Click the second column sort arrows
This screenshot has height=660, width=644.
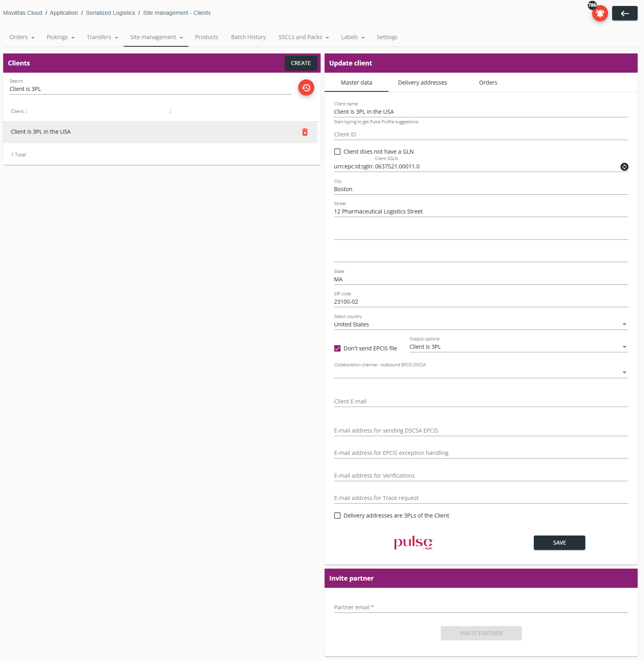tap(170, 111)
